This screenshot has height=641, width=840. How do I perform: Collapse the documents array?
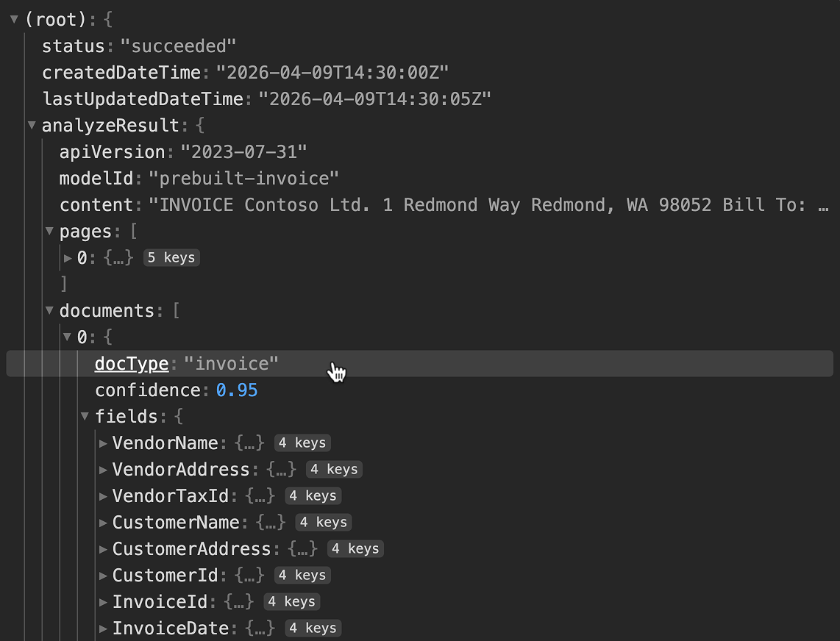pos(49,311)
